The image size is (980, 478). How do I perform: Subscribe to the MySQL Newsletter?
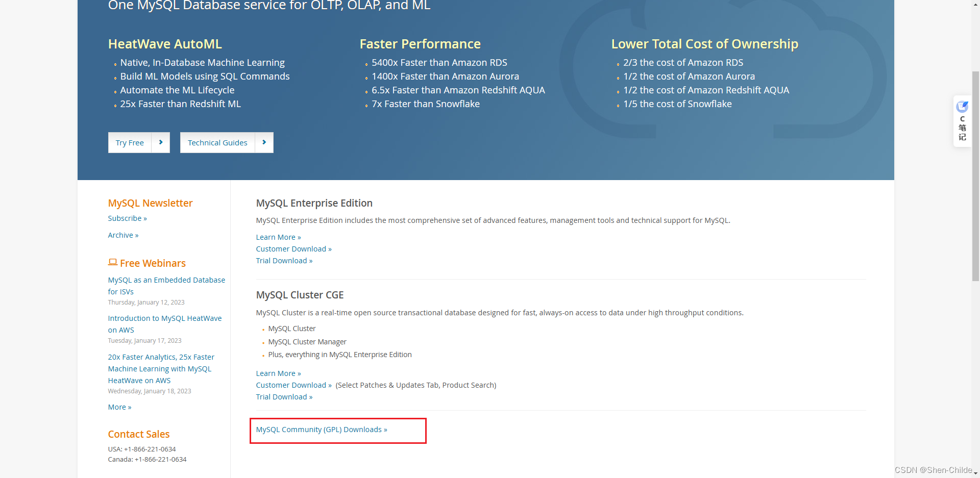point(127,218)
